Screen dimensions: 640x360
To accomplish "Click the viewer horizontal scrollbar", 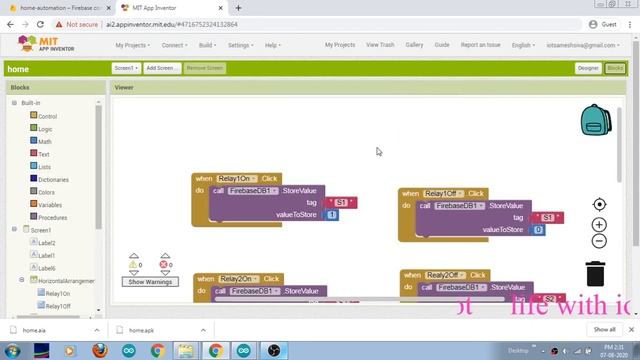I will pyautogui.click(x=359, y=300).
